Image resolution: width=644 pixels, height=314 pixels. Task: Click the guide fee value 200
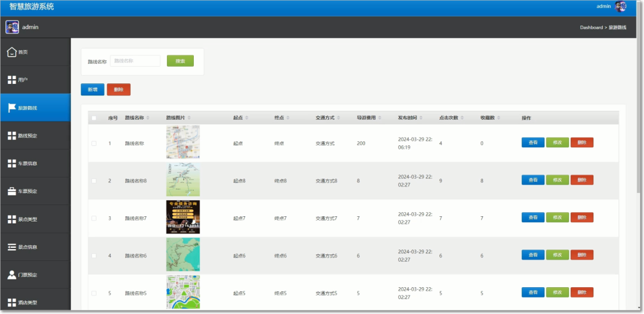(x=361, y=143)
